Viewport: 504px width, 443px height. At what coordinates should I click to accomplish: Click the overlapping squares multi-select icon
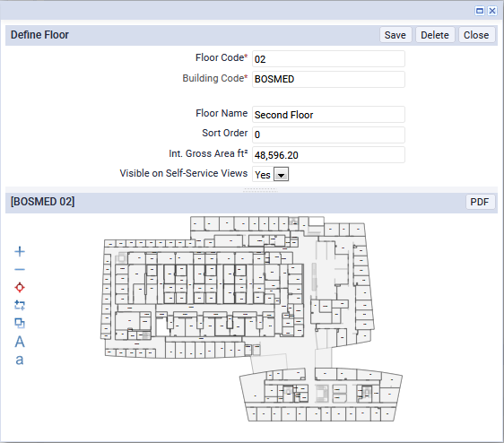[20, 323]
